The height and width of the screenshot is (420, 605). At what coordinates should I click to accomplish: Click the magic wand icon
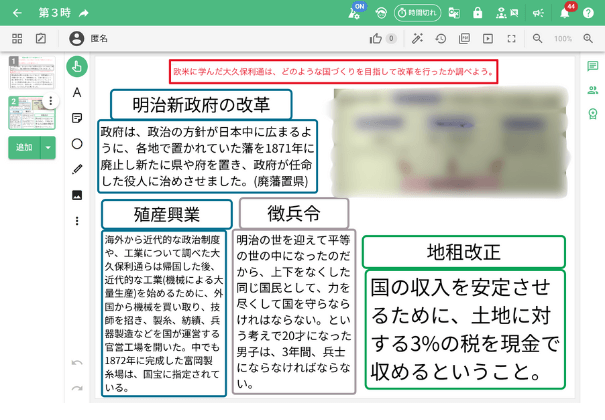[x=415, y=38]
